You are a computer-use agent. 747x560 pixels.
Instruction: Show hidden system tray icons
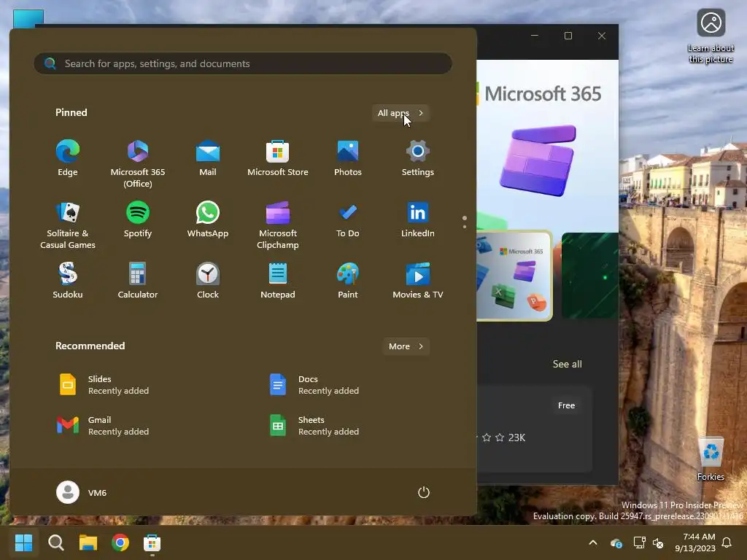click(x=593, y=542)
